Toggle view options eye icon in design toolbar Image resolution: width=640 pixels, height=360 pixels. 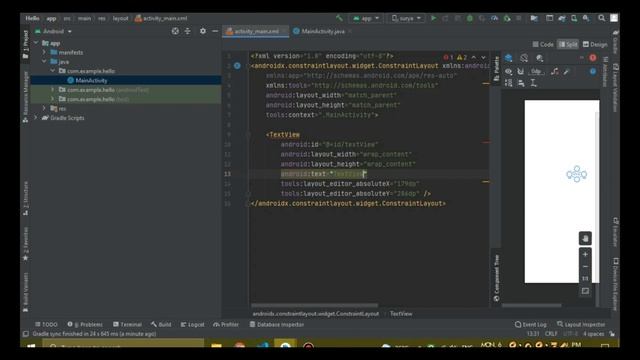(x=509, y=71)
